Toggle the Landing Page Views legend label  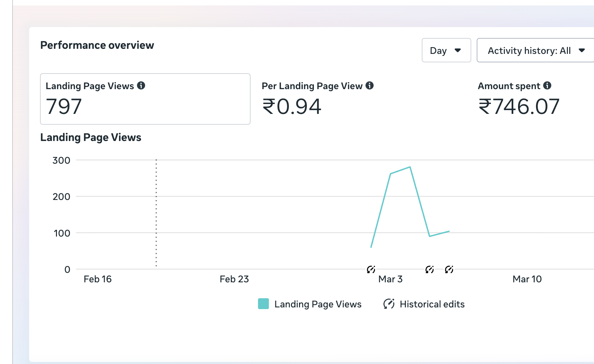(x=318, y=304)
